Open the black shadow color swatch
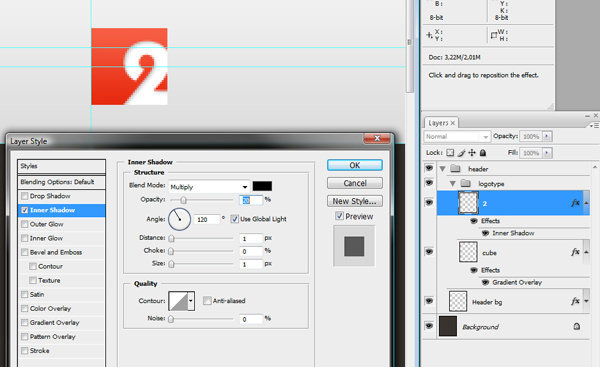The width and height of the screenshot is (600, 367). [262, 186]
